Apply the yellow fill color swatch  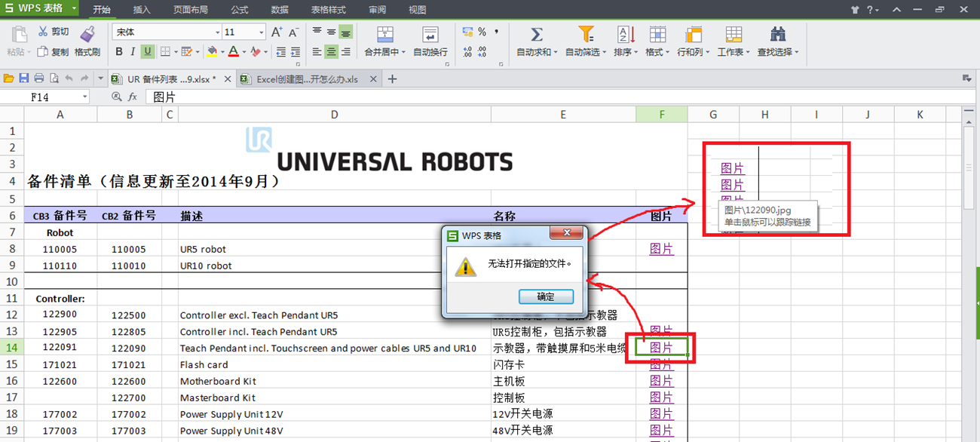coord(212,52)
